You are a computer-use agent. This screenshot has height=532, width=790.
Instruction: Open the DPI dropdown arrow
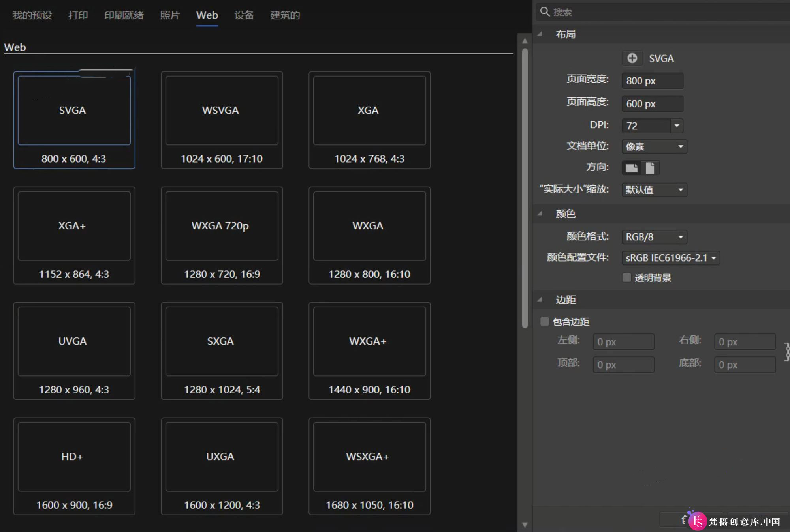click(677, 126)
